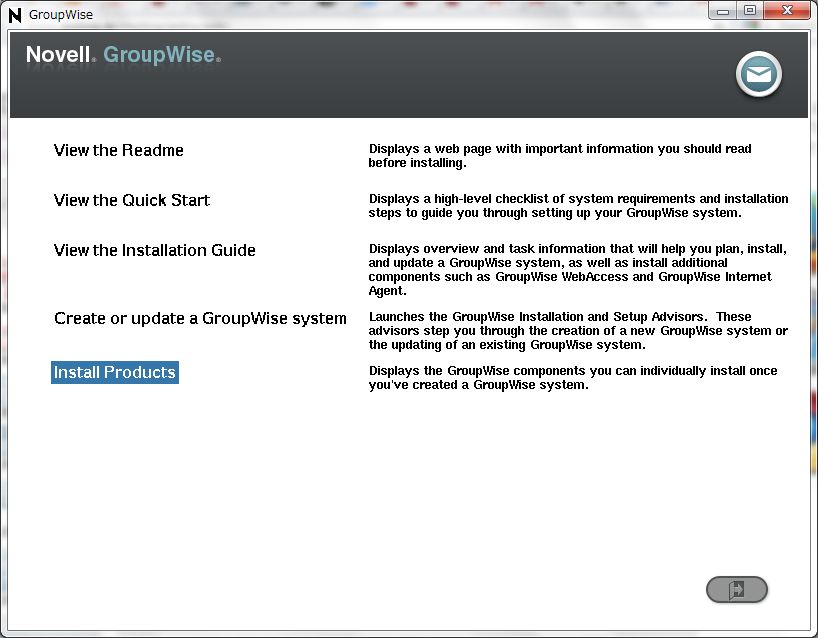Open the View the Quick Start link
Viewport: 818px width, 638px height.
click(131, 200)
